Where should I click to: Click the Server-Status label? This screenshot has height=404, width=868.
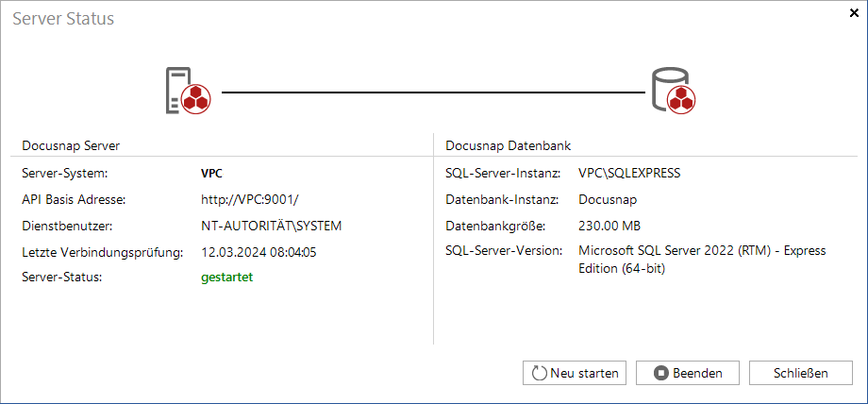(x=62, y=278)
